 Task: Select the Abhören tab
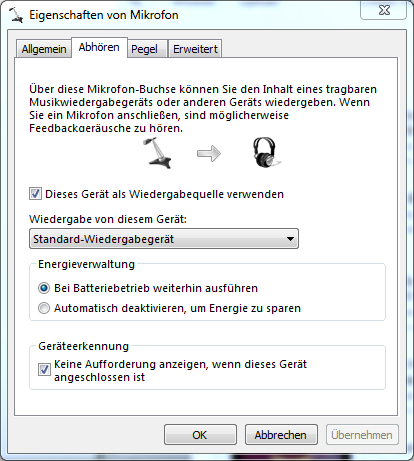(x=99, y=47)
